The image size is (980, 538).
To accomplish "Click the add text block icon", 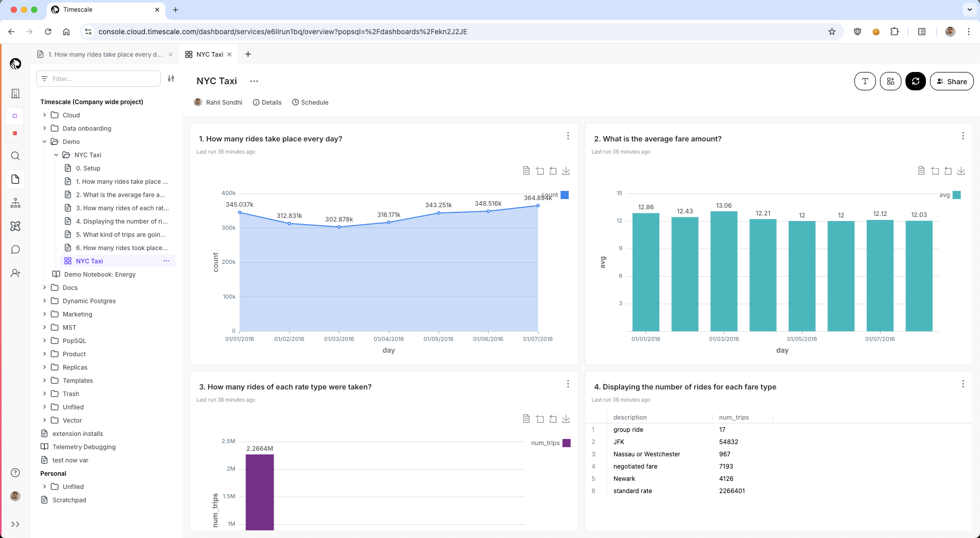I will coord(865,81).
